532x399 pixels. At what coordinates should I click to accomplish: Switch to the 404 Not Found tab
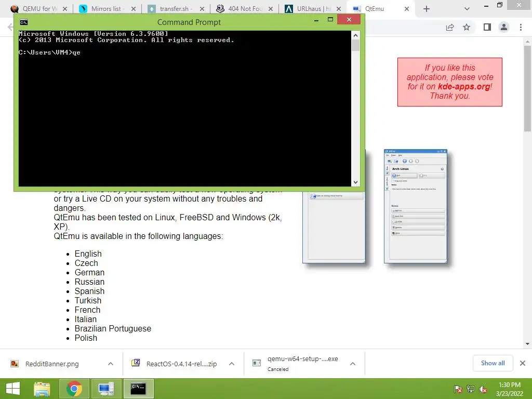(244, 9)
